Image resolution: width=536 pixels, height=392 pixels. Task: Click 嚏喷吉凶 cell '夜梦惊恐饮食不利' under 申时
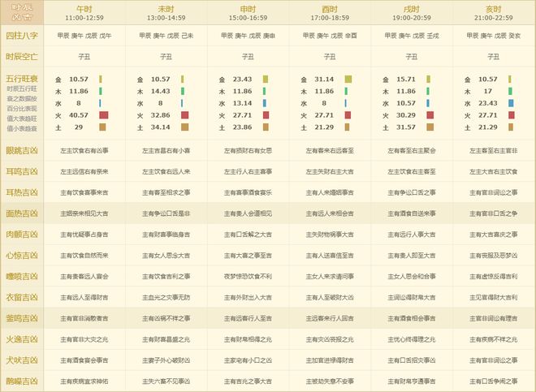tap(248, 277)
